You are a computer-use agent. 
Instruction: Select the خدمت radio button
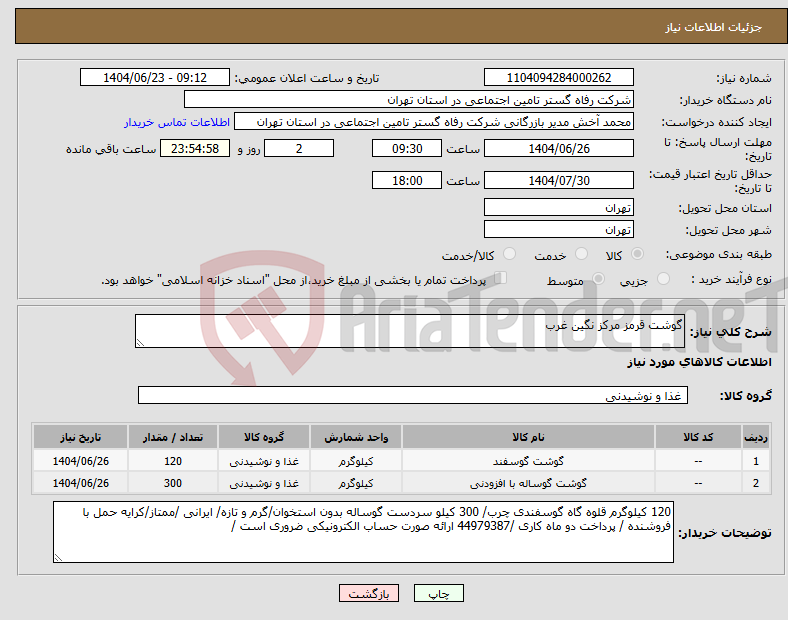pos(581,254)
